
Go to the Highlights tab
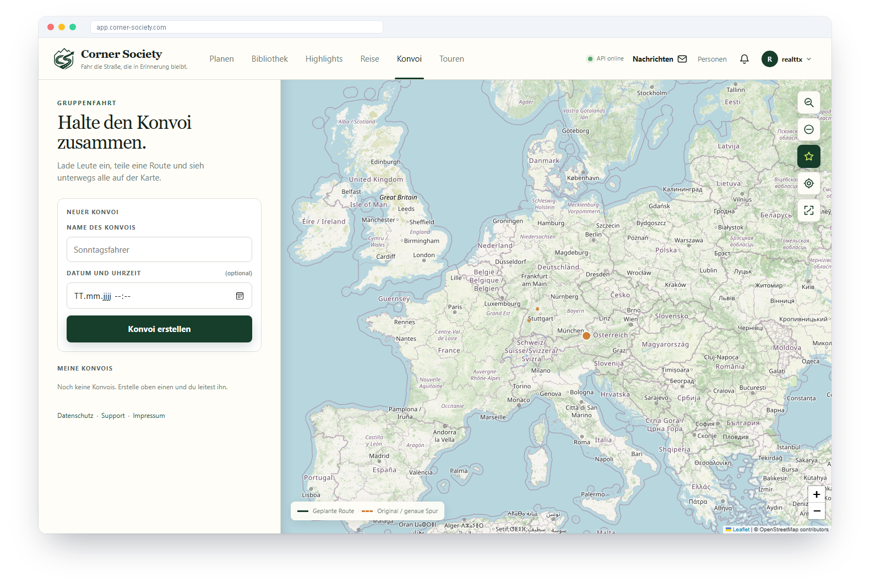click(x=324, y=59)
